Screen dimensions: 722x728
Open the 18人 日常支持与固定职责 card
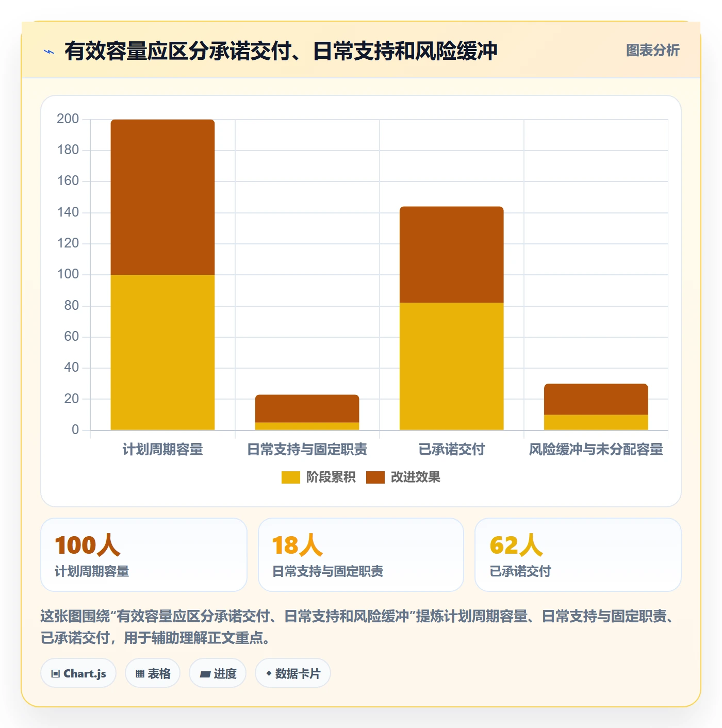tap(361, 555)
